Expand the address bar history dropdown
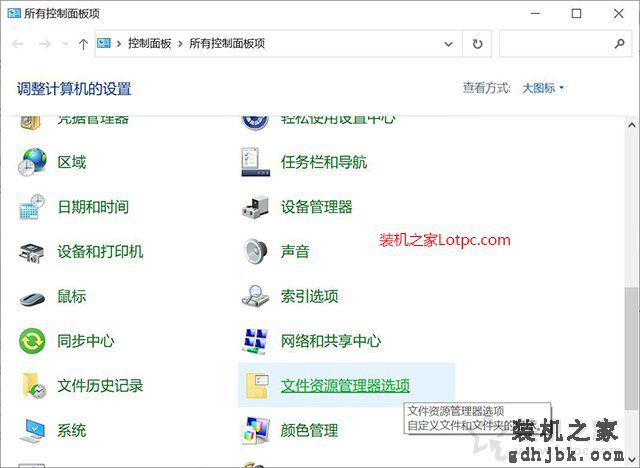The height and width of the screenshot is (468, 640). coord(449,43)
